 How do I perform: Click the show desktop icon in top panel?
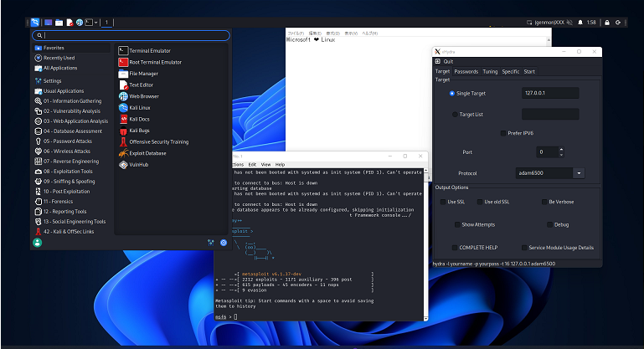[49, 23]
